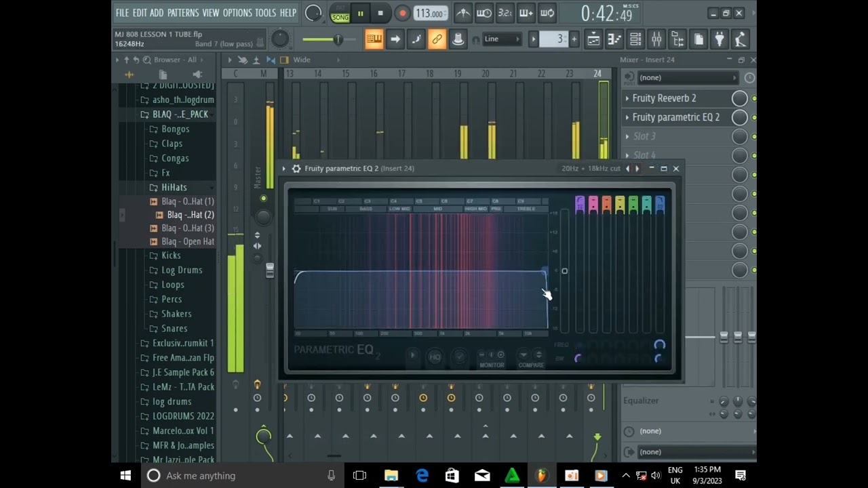Toggle the HQ button in parametric EQ

click(435, 357)
